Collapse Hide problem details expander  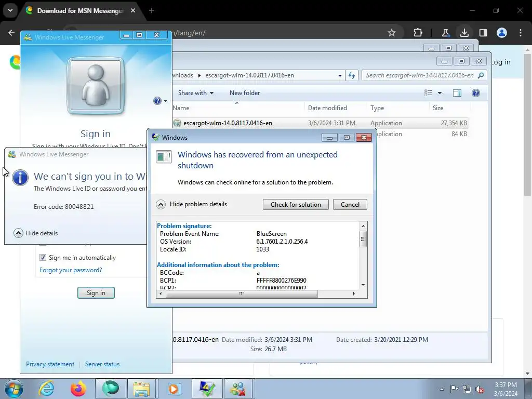[192, 204]
